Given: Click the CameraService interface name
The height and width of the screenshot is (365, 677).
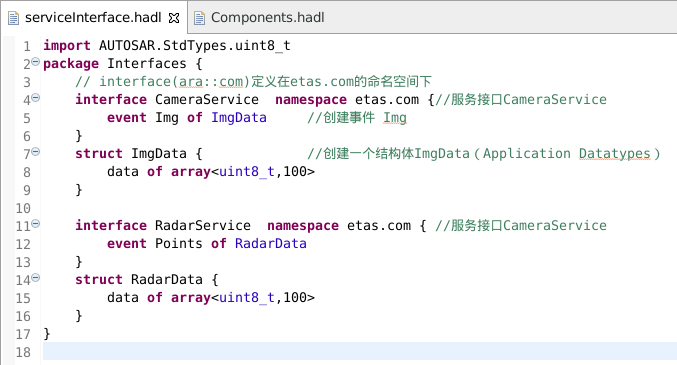Looking at the screenshot, I should pos(207,99).
